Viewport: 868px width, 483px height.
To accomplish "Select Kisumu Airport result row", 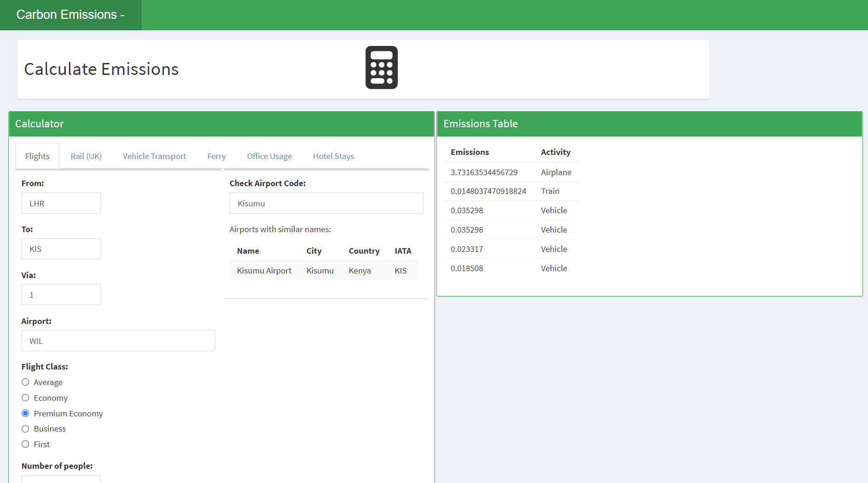I will click(x=324, y=271).
